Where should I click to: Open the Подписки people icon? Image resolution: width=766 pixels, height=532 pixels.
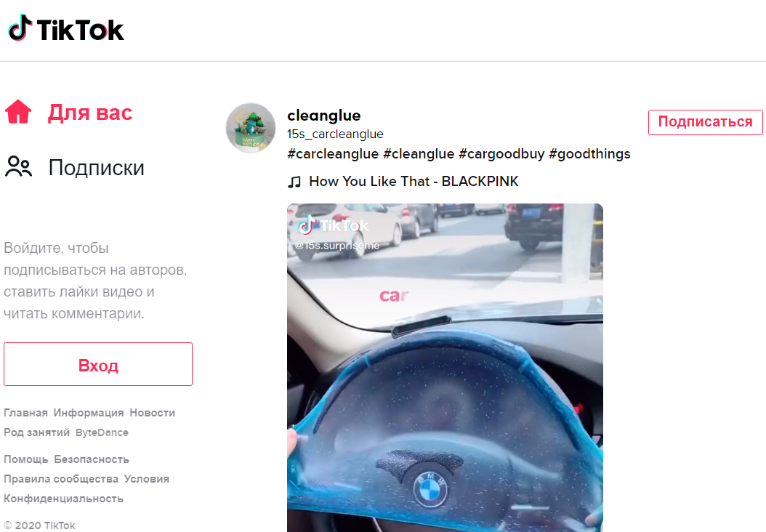(x=18, y=166)
